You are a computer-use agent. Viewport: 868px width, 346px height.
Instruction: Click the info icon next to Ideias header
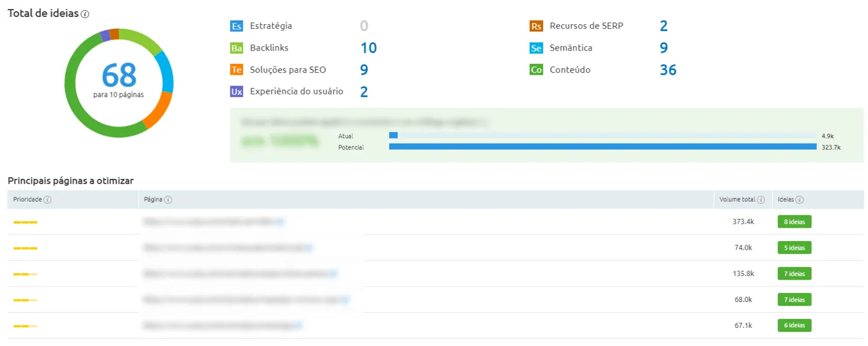coord(800,200)
